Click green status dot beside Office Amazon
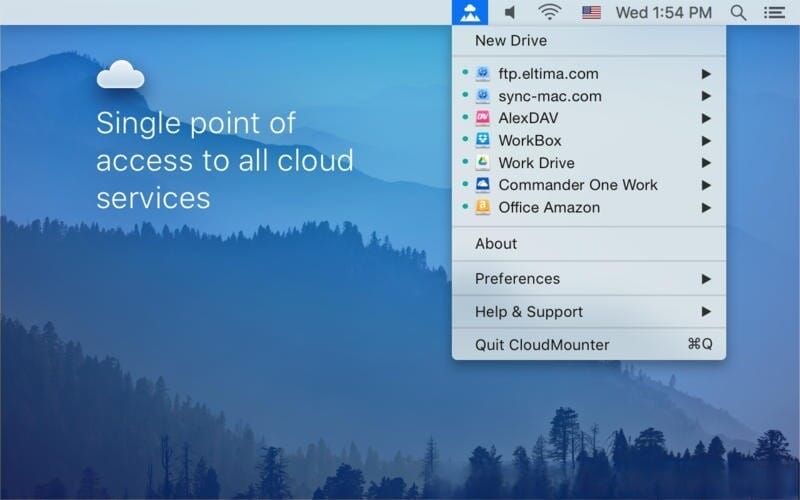Image resolution: width=800 pixels, height=500 pixels. [x=465, y=206]
